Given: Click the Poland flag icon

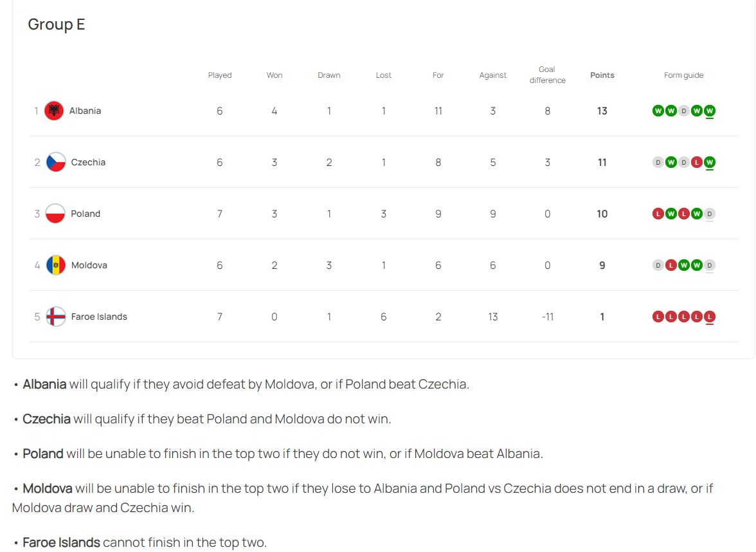Looking at the screenshot, I should [55, 214].
